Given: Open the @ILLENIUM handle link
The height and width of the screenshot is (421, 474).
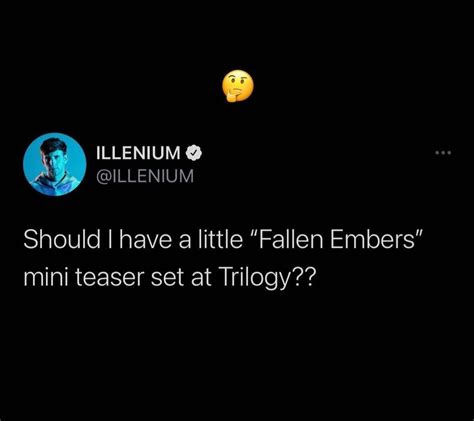Looking at the screenshot, I should (x=145, y=176).
